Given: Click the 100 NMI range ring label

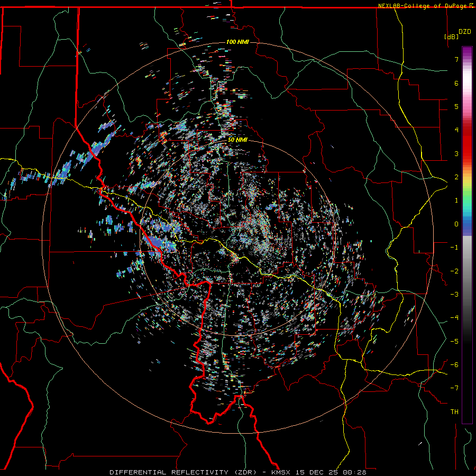Looking at the screenshot, I should (237, 42).
